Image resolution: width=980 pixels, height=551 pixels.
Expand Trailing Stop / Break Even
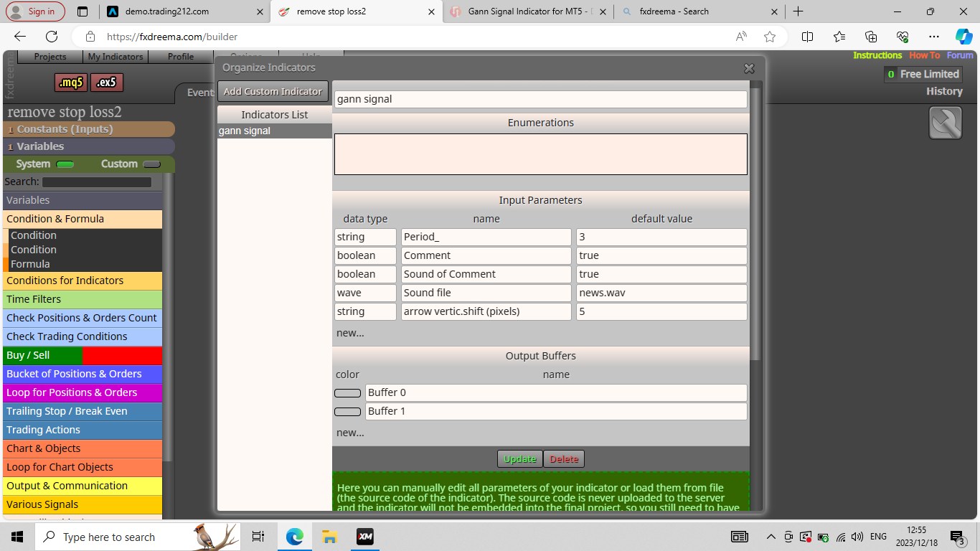[83, 411]
